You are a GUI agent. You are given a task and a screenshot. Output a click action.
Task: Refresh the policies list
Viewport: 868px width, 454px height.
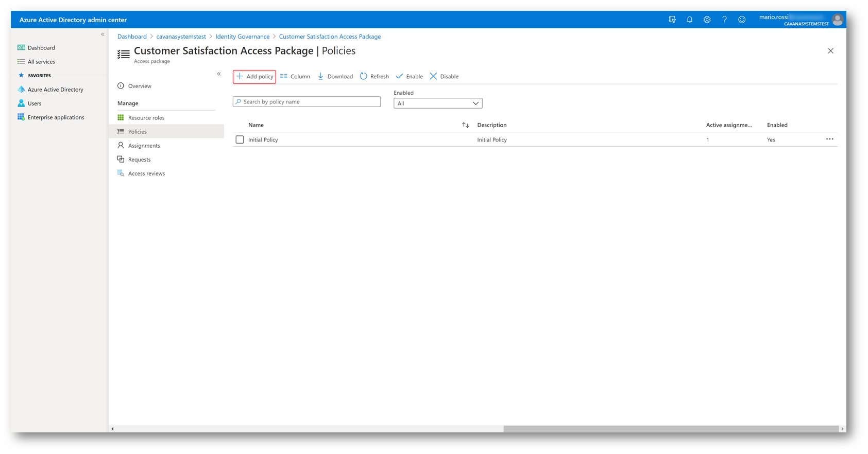tap(375, 77)
